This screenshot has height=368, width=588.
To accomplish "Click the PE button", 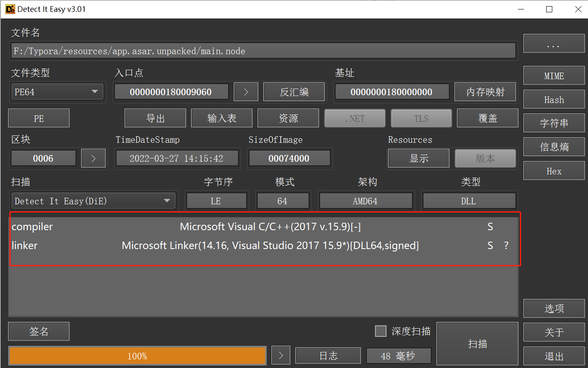I will [x=39, y=118].
